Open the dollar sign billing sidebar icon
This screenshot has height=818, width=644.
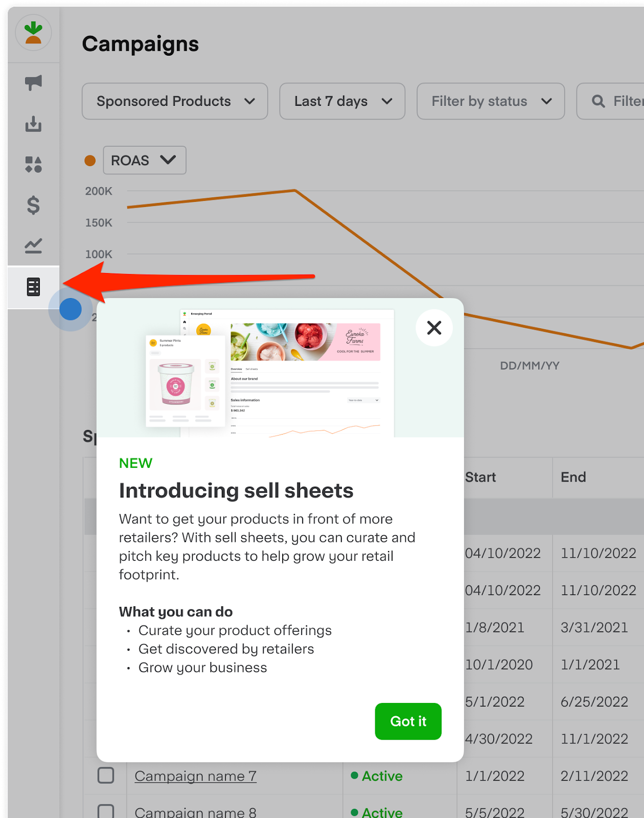click(33, 205)
